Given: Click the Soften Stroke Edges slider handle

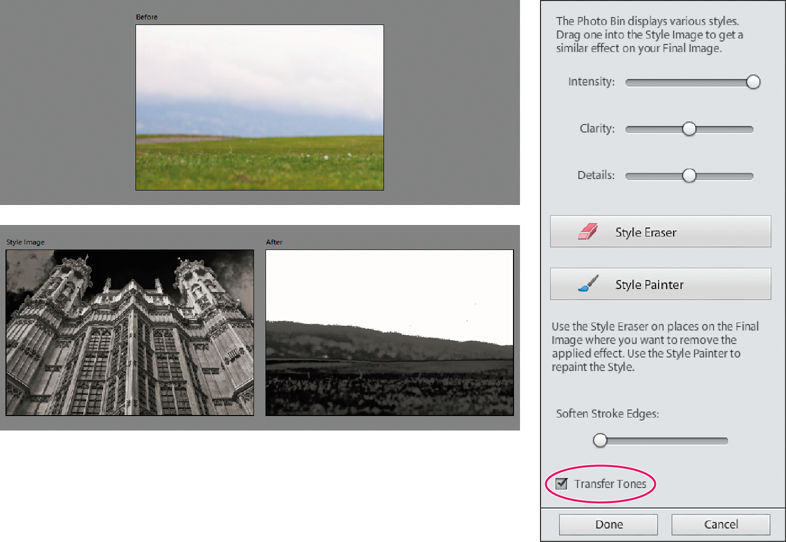Looking at the screenshot, I should coord(600,440).
